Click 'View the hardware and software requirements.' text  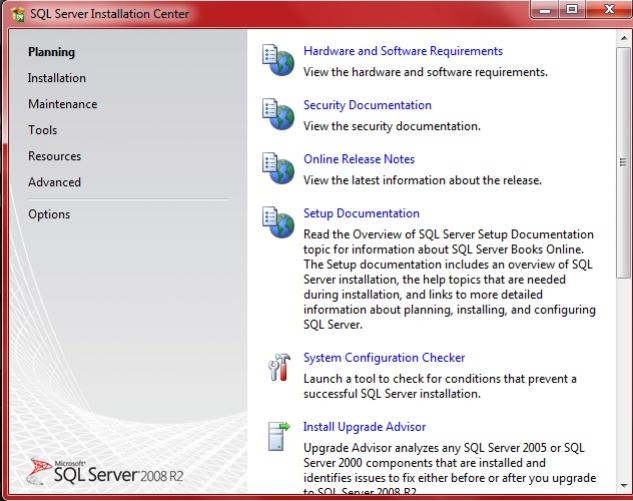click(x=425, y=72)
